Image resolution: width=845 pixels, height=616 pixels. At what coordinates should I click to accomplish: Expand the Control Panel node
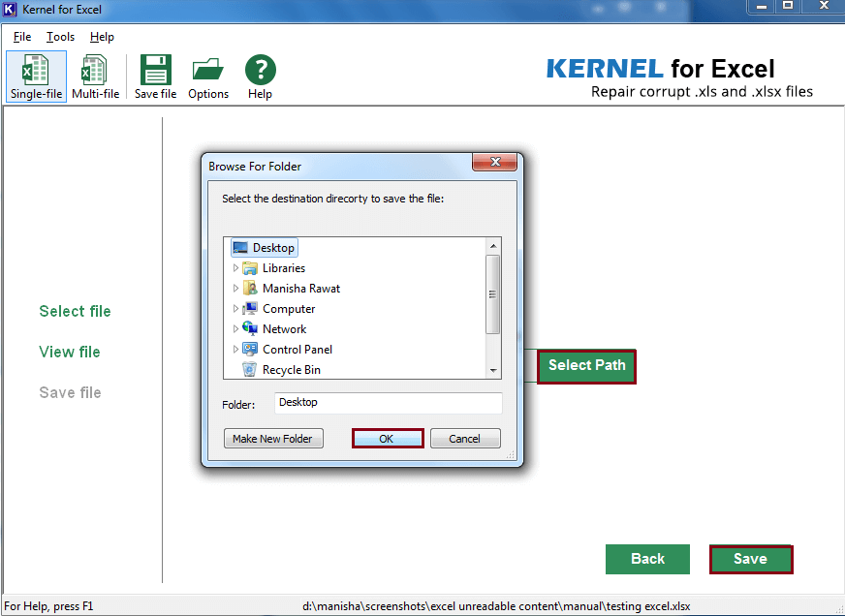235,349
